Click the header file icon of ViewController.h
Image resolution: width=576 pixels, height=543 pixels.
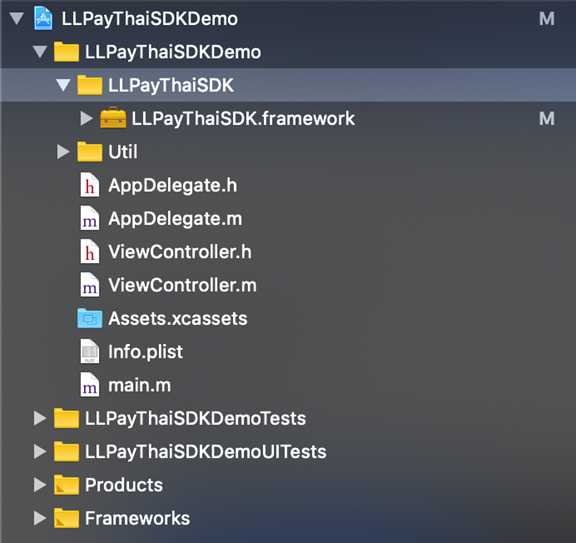coord(90,252)
